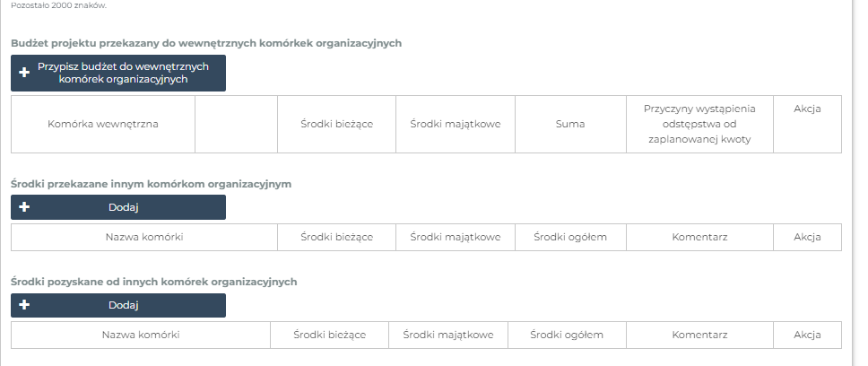The width and height of the screenshot is (868, 366).
Task: Click Nazwa komórki header in Środki pozyskane table
Action: tap(141, 335)
